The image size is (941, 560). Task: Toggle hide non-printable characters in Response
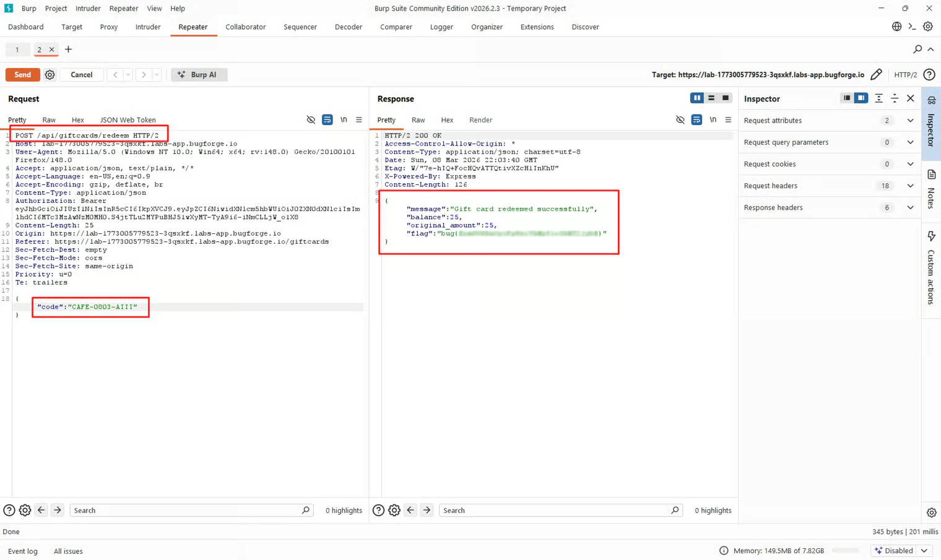tap(680, 120)
